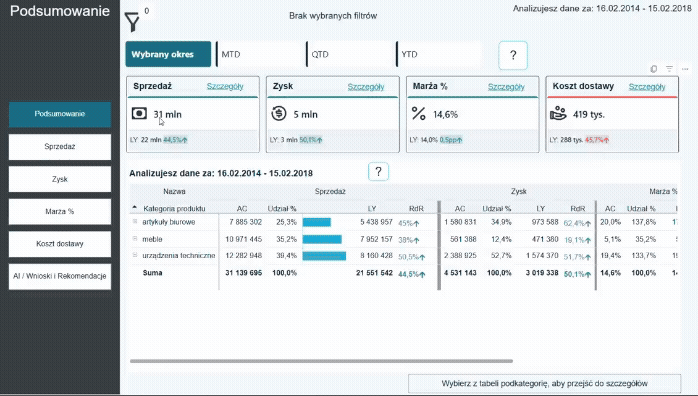Click the Marża percent sign icon
Viewport: 698px width, 396px height.
pos(418,113)
